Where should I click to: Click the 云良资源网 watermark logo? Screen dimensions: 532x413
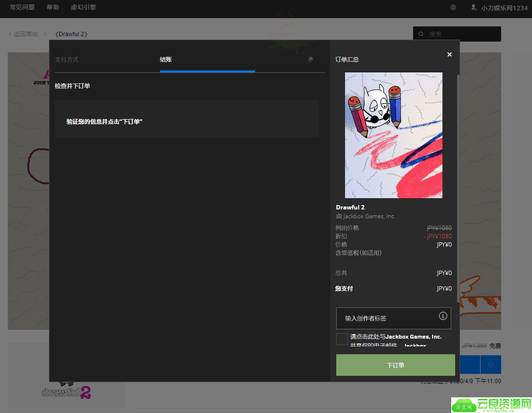[x=491, y=405]
